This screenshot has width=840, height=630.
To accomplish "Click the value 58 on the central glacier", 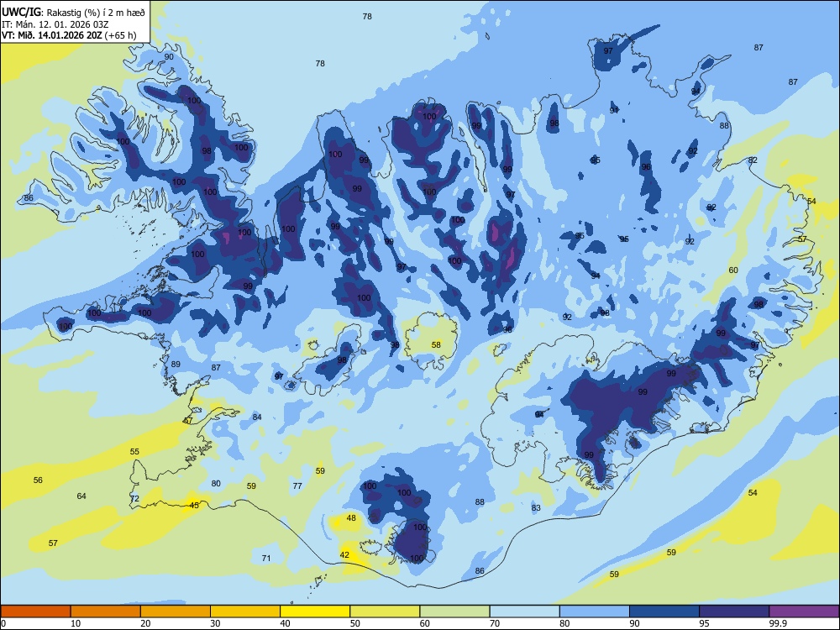I will 437,345.
